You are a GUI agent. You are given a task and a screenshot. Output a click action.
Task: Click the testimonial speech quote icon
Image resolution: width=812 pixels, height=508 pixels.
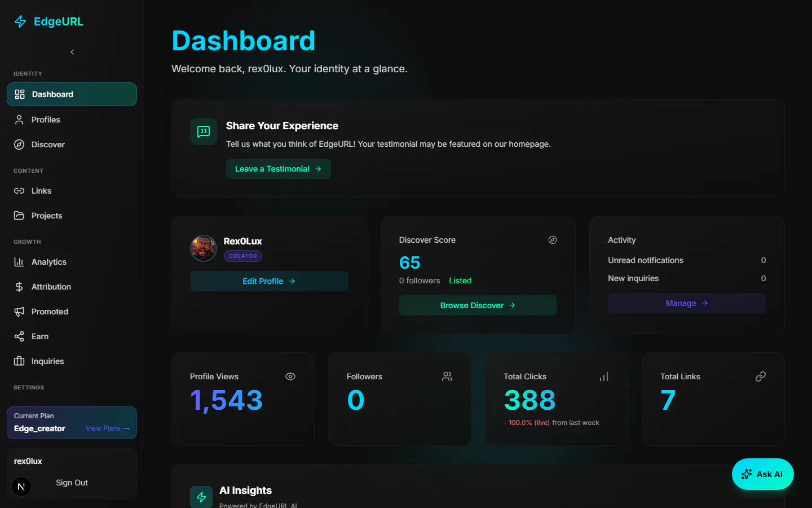tap(204, 132)
